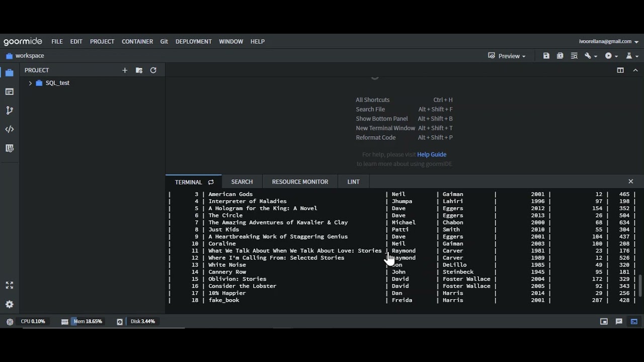The image size is (644, 362).
Task: Open settings gear in the sidebar
Action: [9, 304]
